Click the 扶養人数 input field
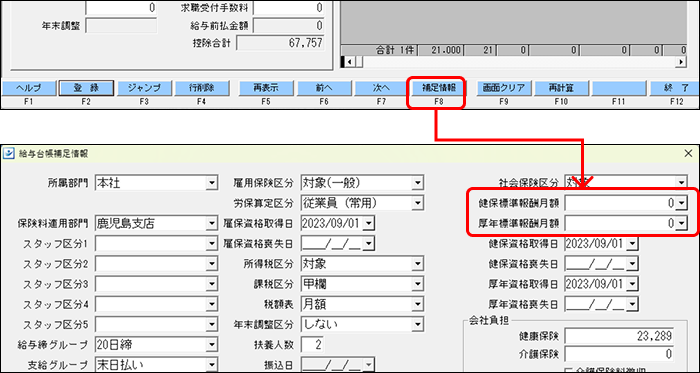Screen dimensions: 700x373 312,344
